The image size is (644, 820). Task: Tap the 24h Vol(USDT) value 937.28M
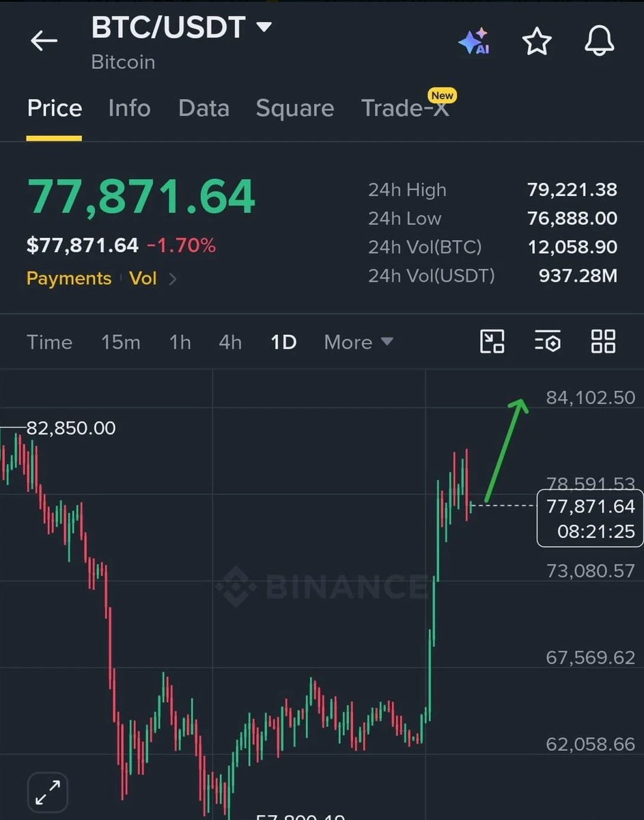pos(578,276)
